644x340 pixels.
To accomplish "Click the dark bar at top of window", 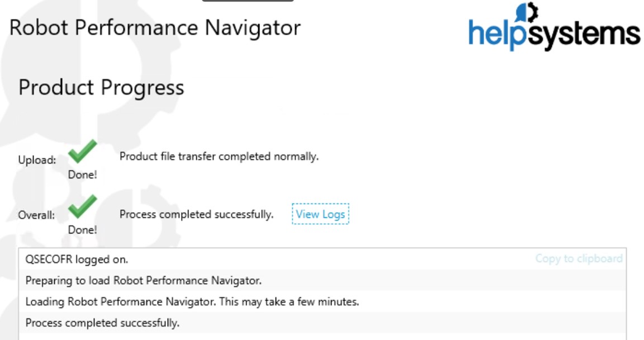I will (248, 1).
